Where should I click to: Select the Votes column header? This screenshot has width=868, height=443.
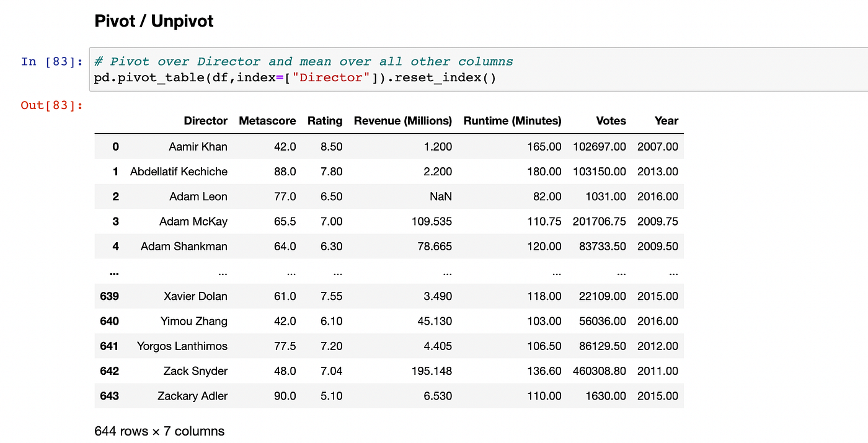611,121
